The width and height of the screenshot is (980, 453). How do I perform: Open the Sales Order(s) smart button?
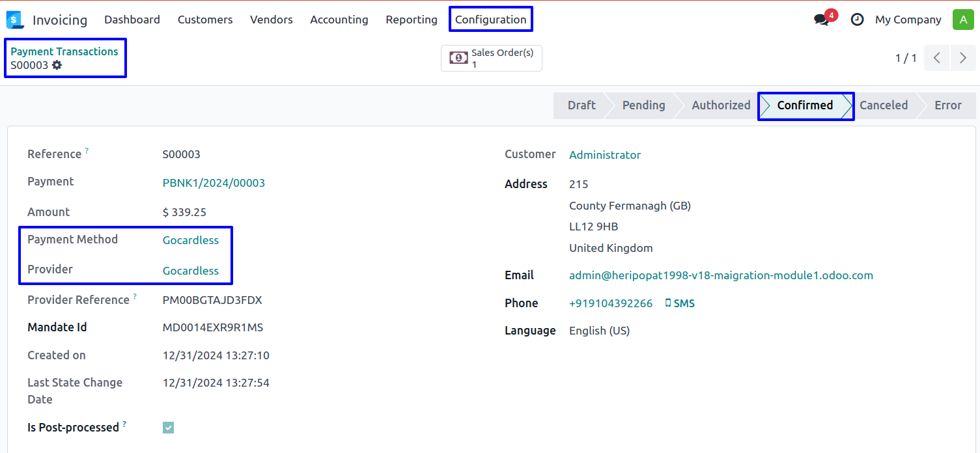(x=492, y=58)
